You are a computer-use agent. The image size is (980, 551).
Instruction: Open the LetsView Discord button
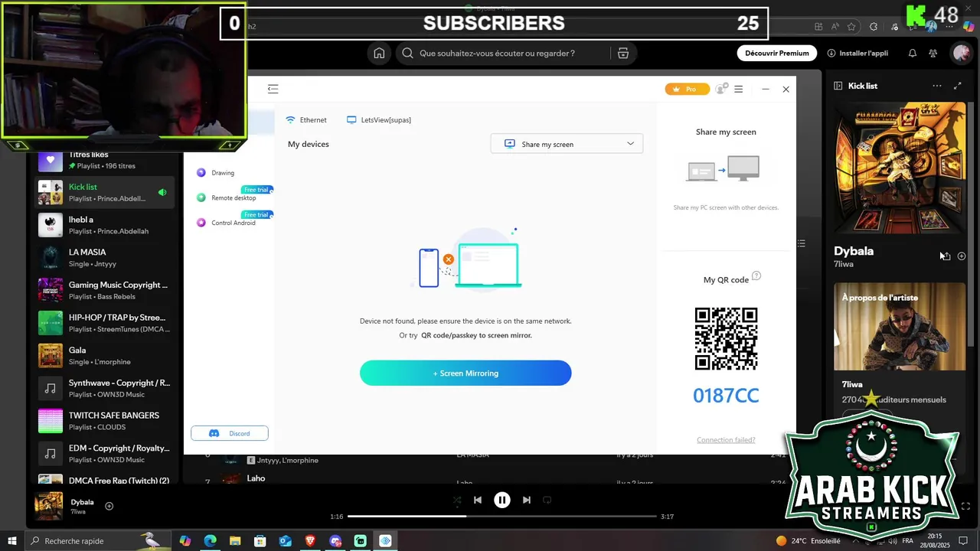pyautogui.click(x=230, y=433)
